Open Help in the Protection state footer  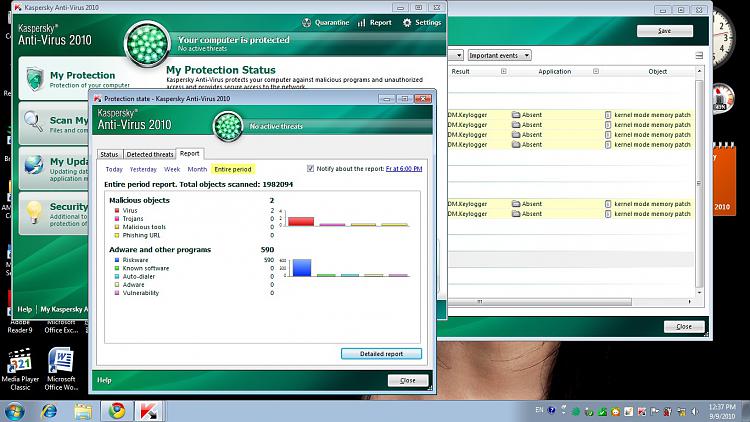[104, 380]
